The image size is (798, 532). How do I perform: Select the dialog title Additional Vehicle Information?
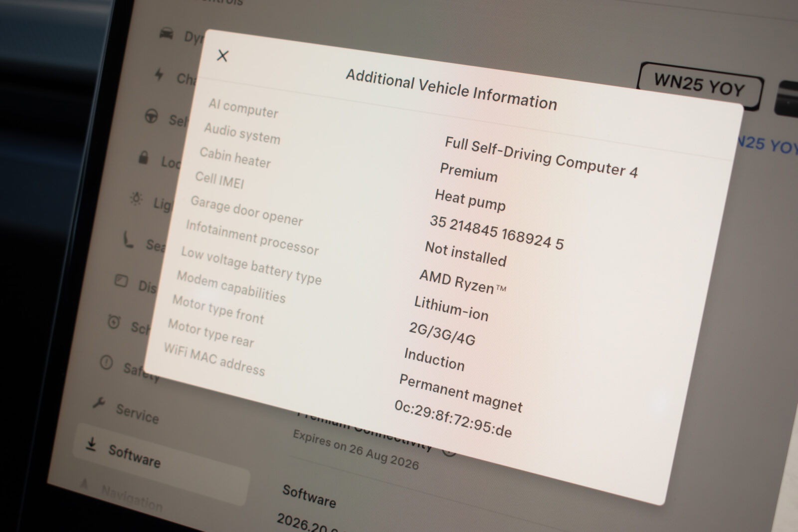(451, 89)
